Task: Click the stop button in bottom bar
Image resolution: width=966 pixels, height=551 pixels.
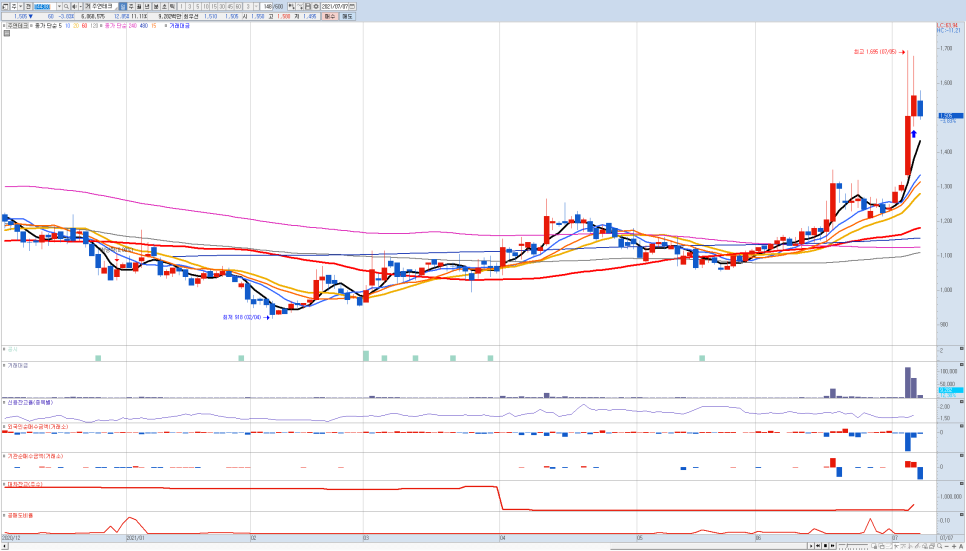Action: tap(826, 545)
